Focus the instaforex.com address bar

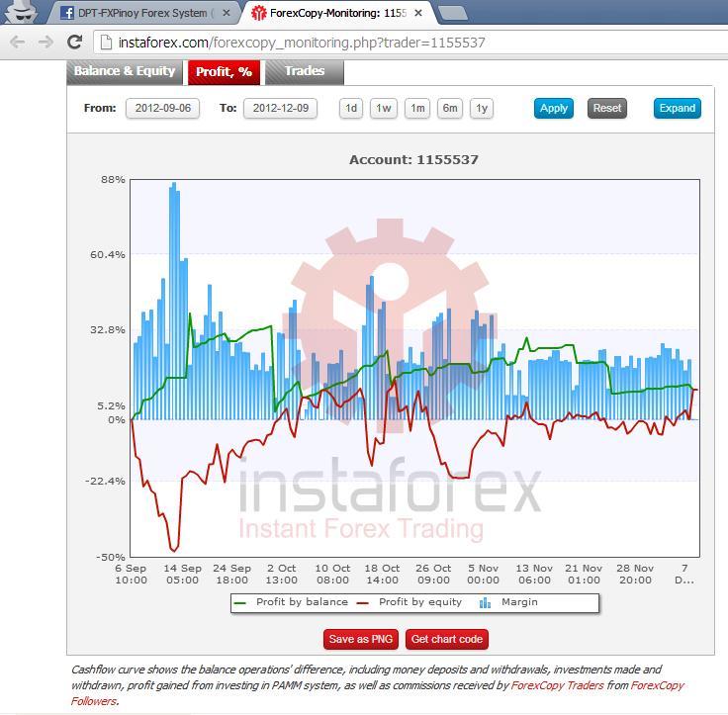pos(409,43)
